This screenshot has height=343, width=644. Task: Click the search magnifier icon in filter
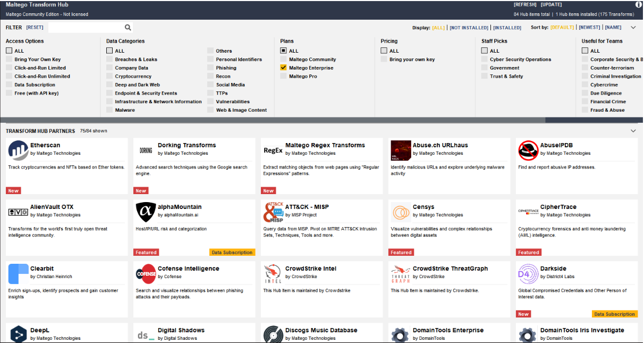point(128,27)
